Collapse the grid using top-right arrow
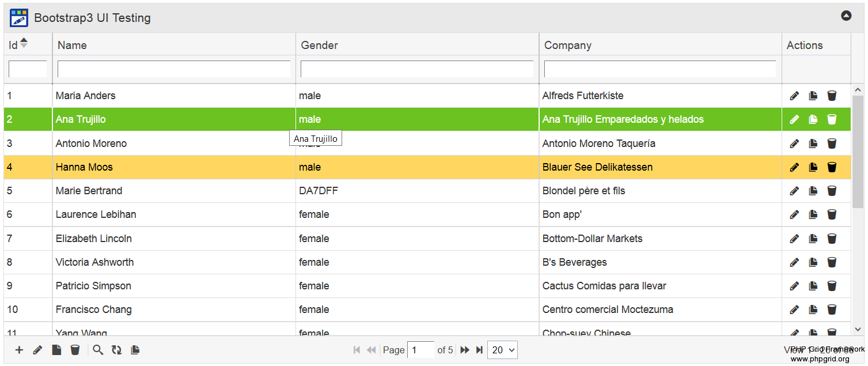868x366 pixels. 846,16
